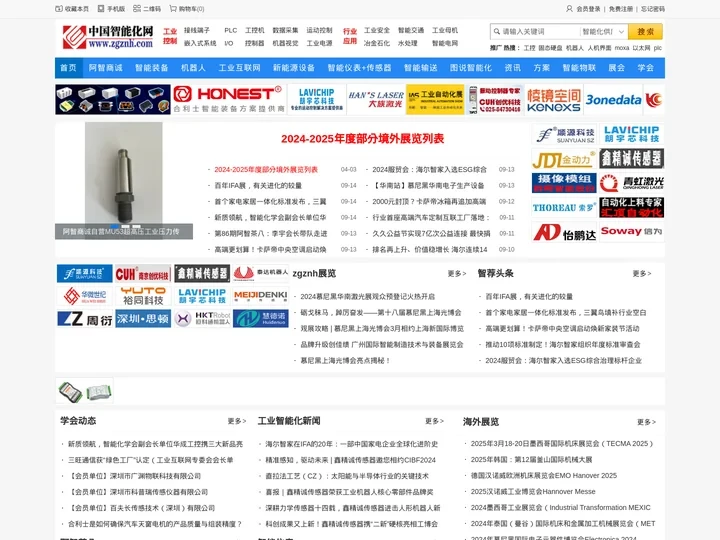Open the 3onedata banner logo
Image resolution: width=720 pixels, height=540 pixels.
[613, 99]
